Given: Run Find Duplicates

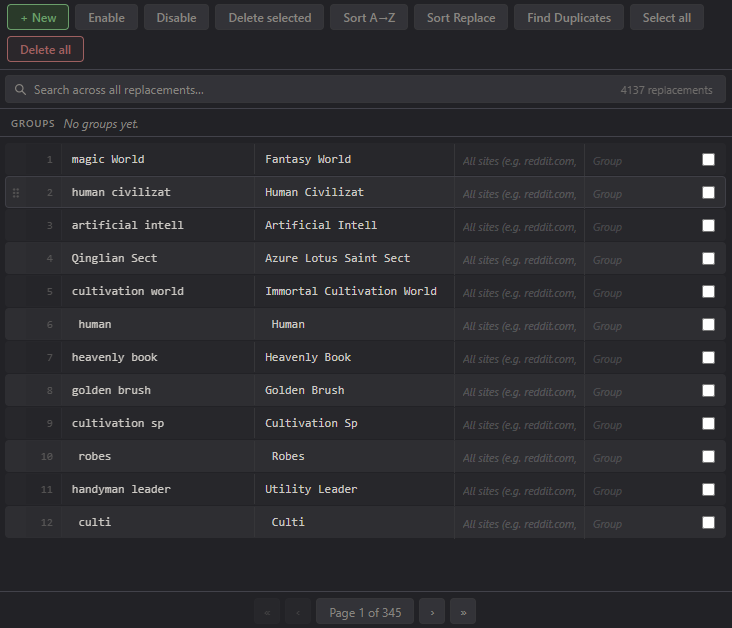Looking at the screenshot, I should coord(569,17).
